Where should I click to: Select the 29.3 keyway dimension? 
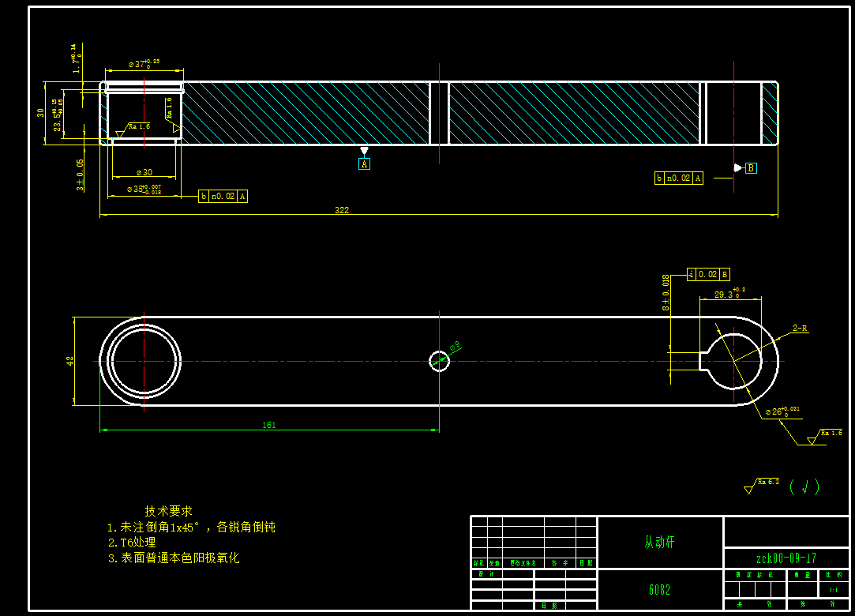point(729,294)
